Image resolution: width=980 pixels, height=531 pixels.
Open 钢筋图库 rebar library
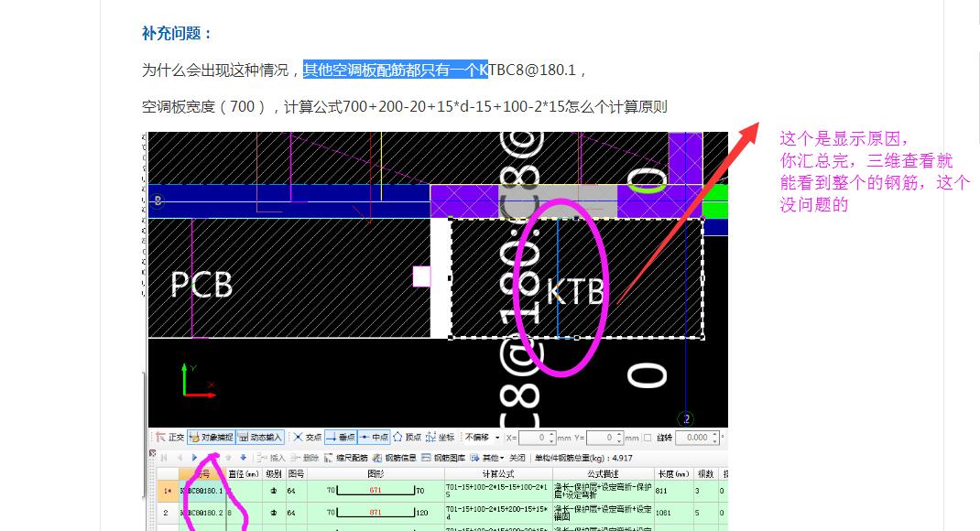tap(443, 458)
